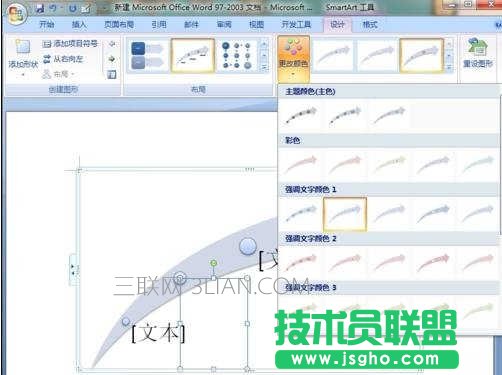Click the Undo icon in quick access toolbar
This screenshot has width=502, height=375.
(53, 8)
